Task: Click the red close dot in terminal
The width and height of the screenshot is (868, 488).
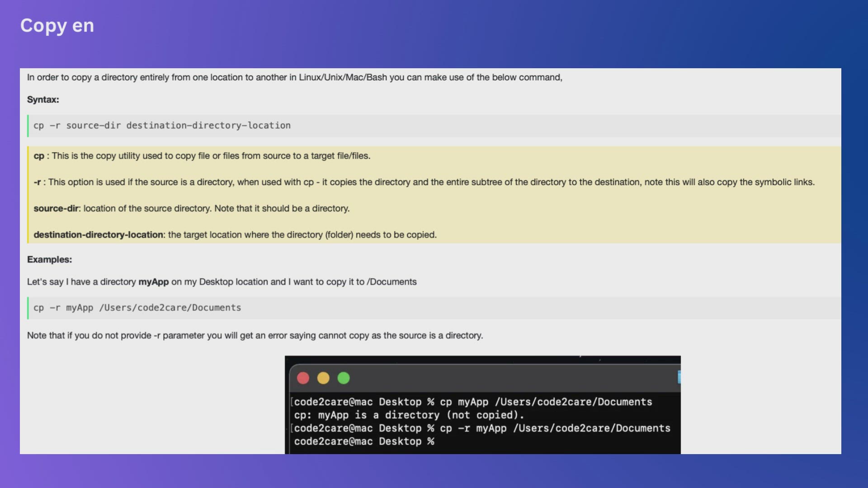Action: (x=303, y=378)
